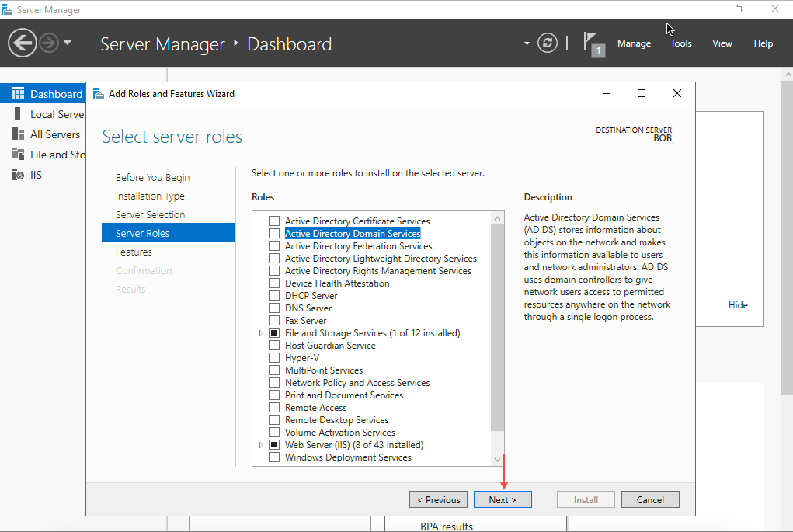Click the Add Roles and Features Wizard title icon
This screenshot has width=793, height=532.
pos(99,93)
